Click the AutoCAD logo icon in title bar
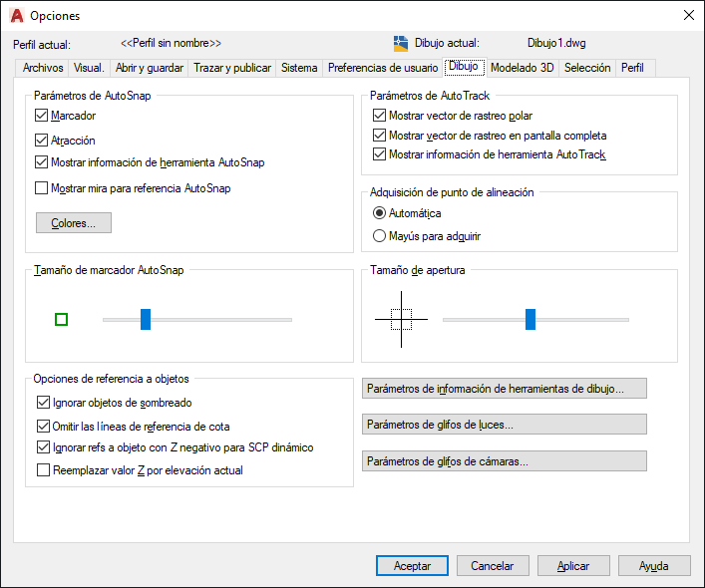 click(17, 16)
